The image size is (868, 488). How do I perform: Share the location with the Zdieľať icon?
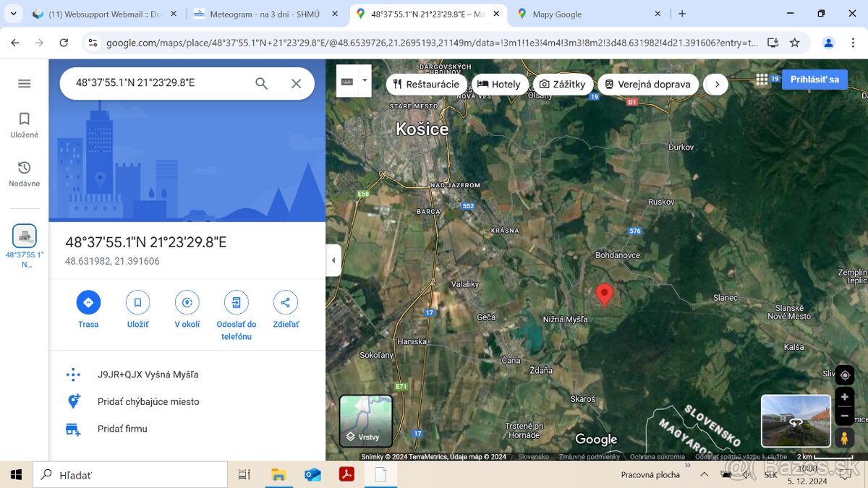(285, 302)
